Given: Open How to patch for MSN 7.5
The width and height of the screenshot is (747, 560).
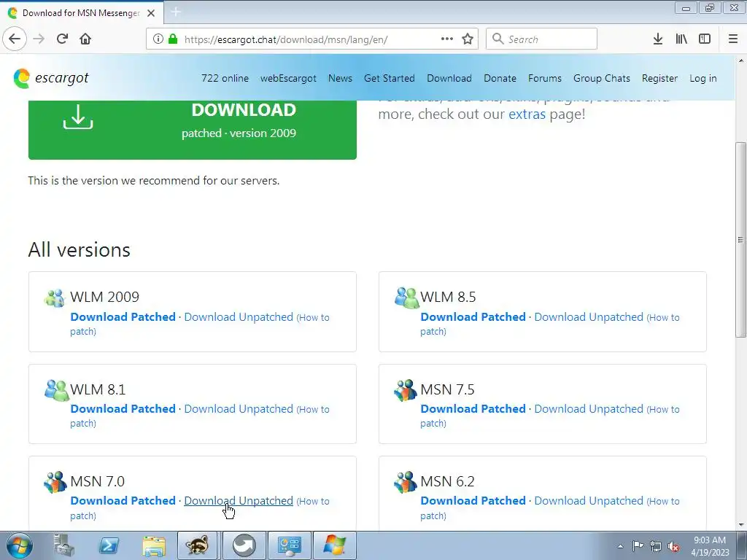Looking at the screenshot, I should coord(664,410).
